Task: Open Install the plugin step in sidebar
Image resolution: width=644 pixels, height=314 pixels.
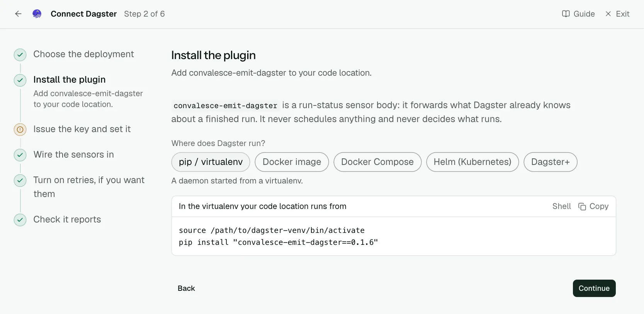Action: 70,80
